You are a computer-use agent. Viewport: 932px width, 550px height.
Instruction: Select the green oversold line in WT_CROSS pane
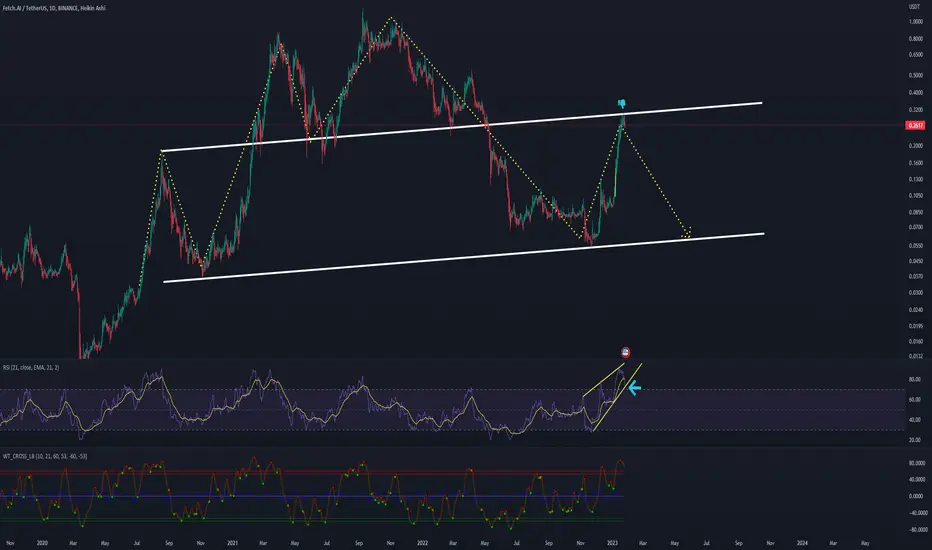pos(312,520)
